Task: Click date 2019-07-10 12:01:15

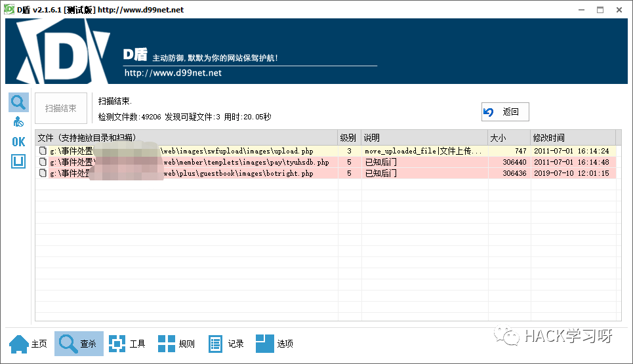Action: click(x=571, y=174)
